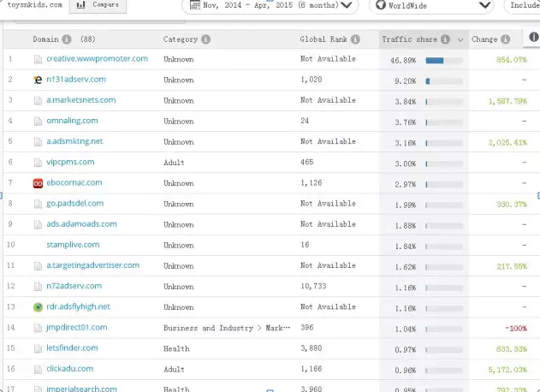This screenshot has height=392, width=540.
Task: Sort by Global Rank column header
Action: tap(323, 39)
